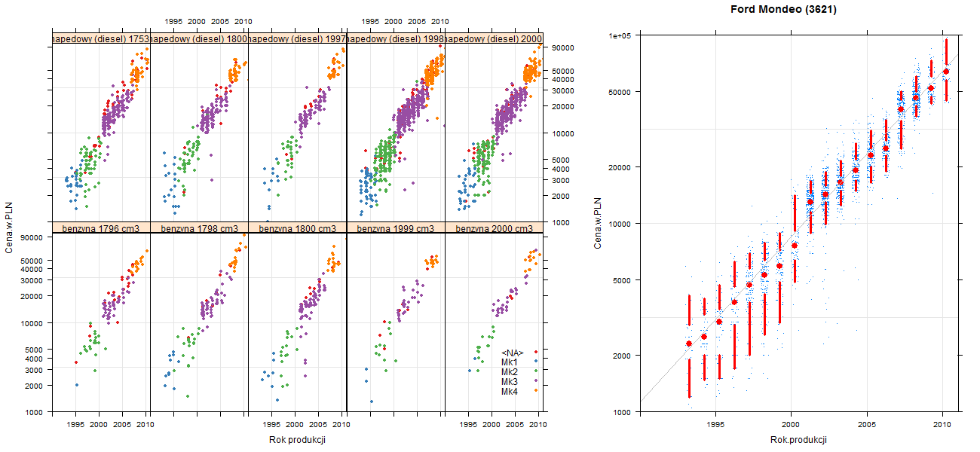Click the 'Mk2' legend entry
Image resolution: width=980 pixels, height=452 pixels.
[510, 372]
